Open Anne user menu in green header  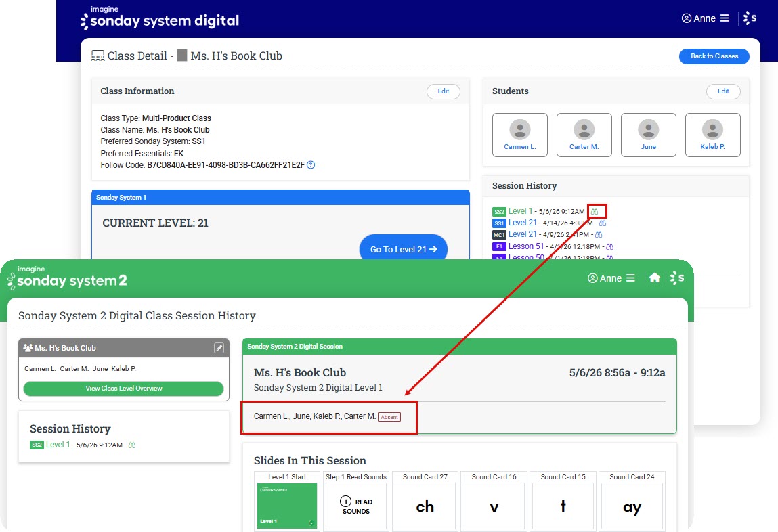[x=611, y=278]
